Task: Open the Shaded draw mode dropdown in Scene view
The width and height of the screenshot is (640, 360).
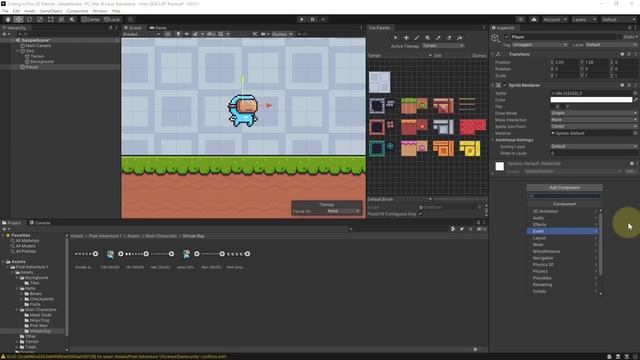Action: (141, 34)
